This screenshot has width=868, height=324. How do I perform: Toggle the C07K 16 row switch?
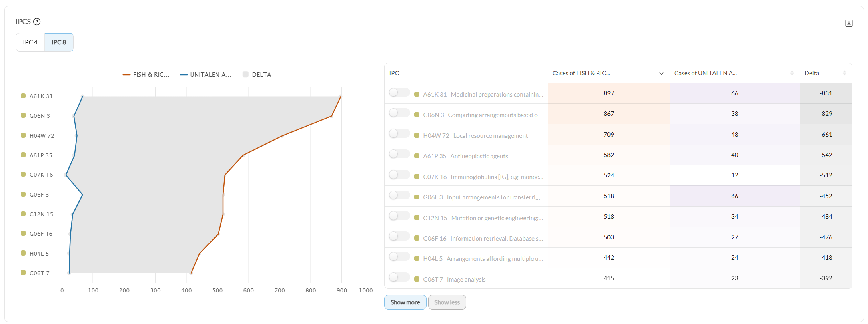399,175
